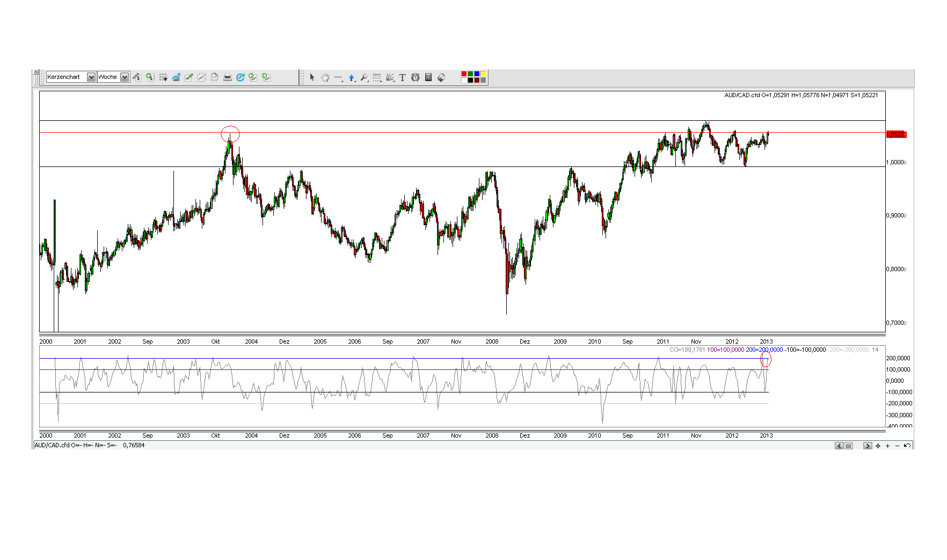Click the stacked chart windows icon
Screen dimensions: 947x560
pyautogui.click(x=202, y=77)
